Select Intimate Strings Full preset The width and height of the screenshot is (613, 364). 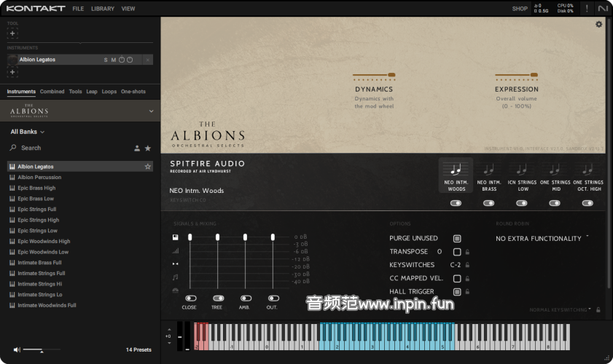click(79, 274)
